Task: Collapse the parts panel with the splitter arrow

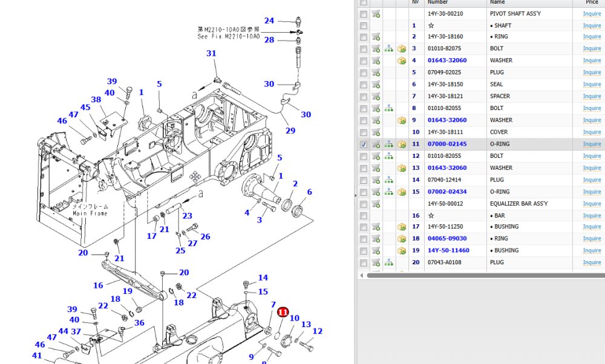Action: [x=355, y=195]
